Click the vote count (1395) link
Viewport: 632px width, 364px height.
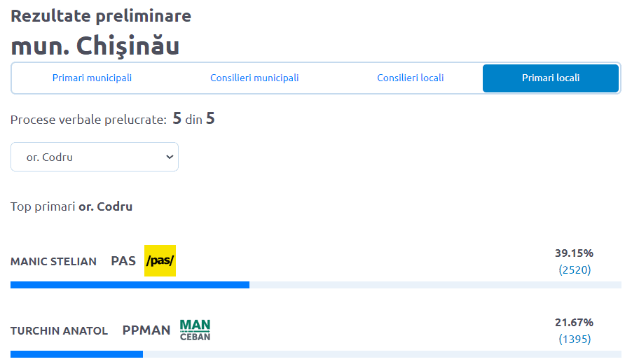[575, 339]
